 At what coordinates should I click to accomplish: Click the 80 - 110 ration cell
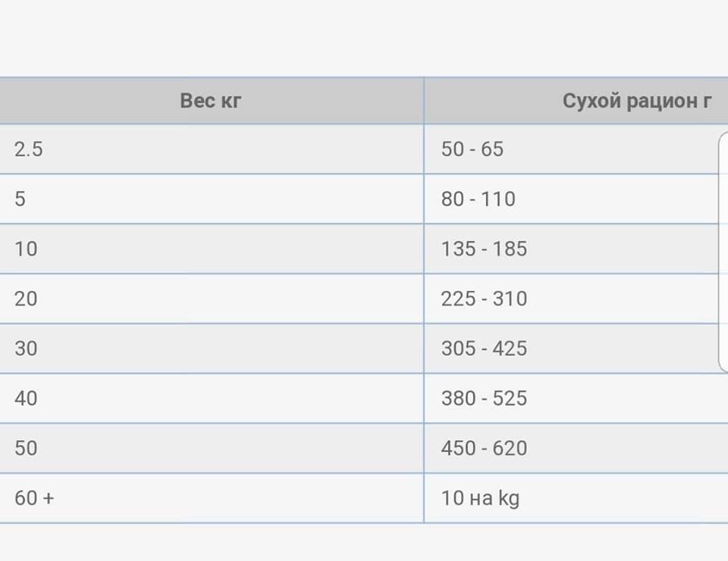tap(479, 199)
